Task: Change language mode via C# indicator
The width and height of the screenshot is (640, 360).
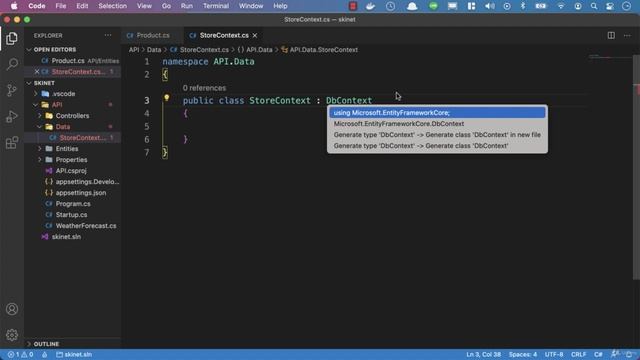Action: pos(598,354)
